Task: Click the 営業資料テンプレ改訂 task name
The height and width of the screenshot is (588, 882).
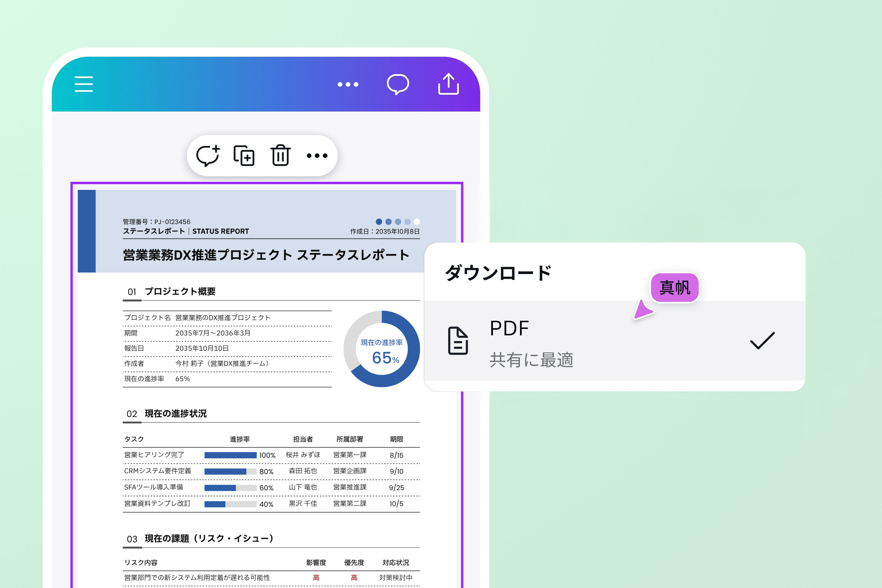Action: pos(157,503)
